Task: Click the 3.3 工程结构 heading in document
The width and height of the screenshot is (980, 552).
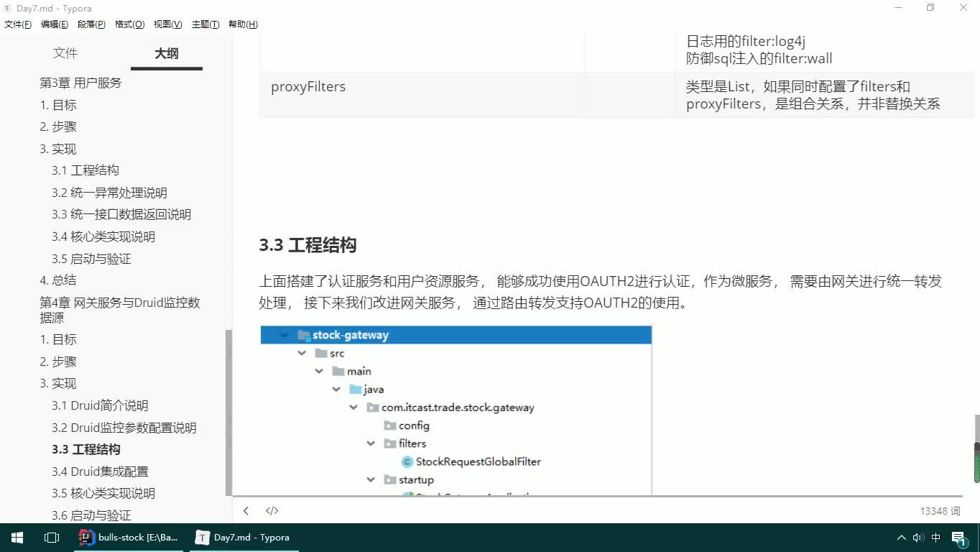Action: coord(308,245)
